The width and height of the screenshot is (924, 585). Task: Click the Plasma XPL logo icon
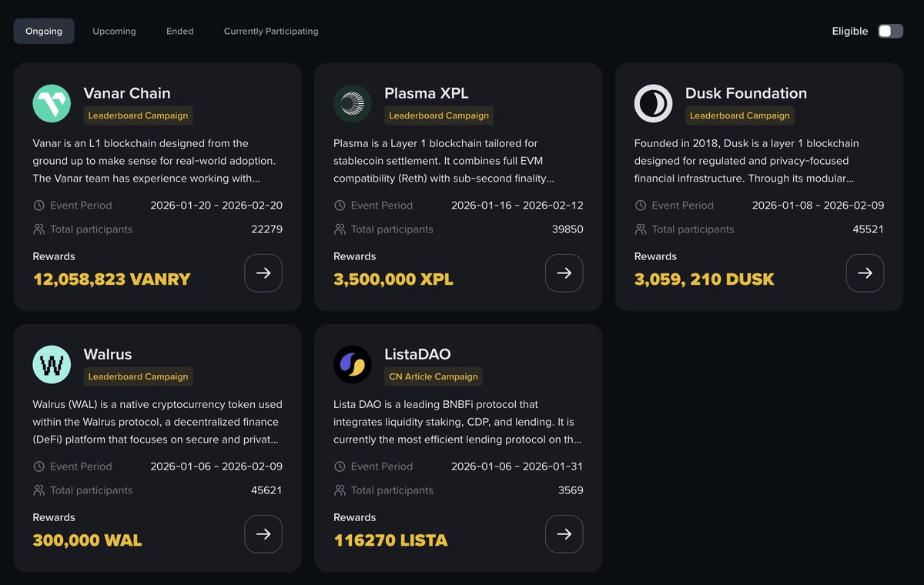tap(353, 103)
